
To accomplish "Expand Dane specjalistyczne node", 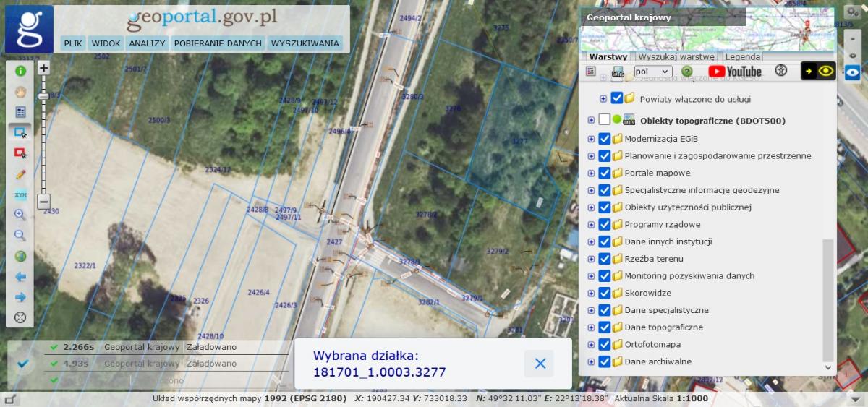I will pos(591,310).
